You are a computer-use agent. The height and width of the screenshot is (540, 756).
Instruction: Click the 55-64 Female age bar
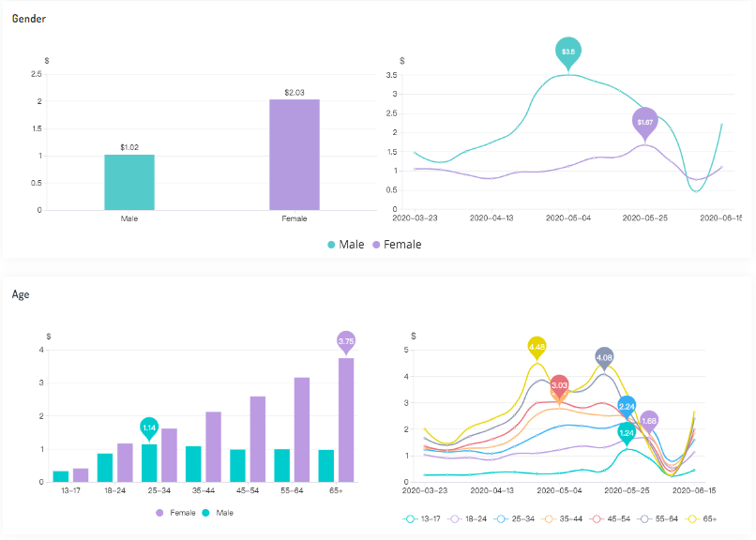coord(302,429)
